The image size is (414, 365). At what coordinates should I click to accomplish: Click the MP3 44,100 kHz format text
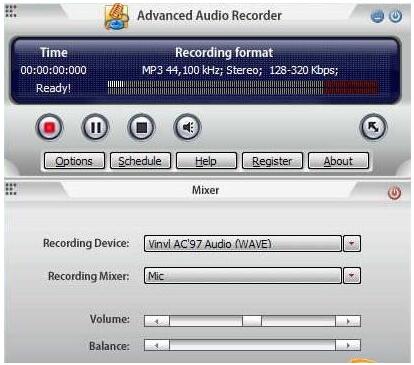[240, 70]
